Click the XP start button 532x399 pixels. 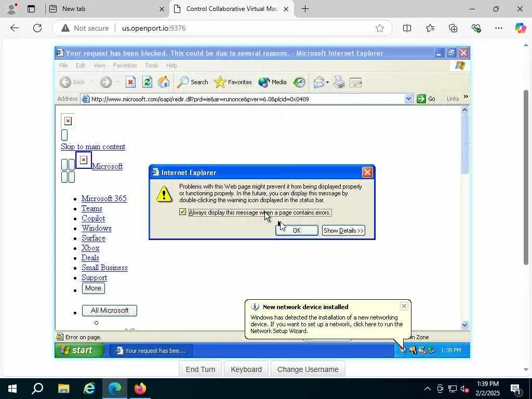click(79, 350)
